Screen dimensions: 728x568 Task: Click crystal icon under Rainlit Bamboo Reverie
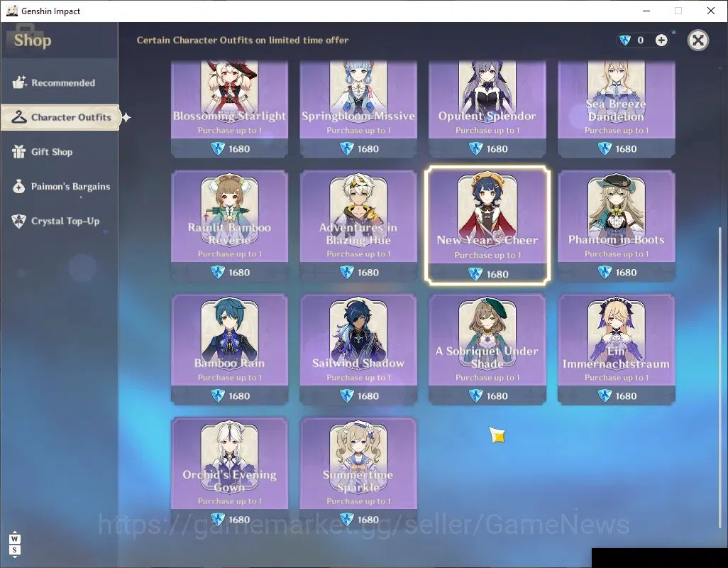[218, 272]
